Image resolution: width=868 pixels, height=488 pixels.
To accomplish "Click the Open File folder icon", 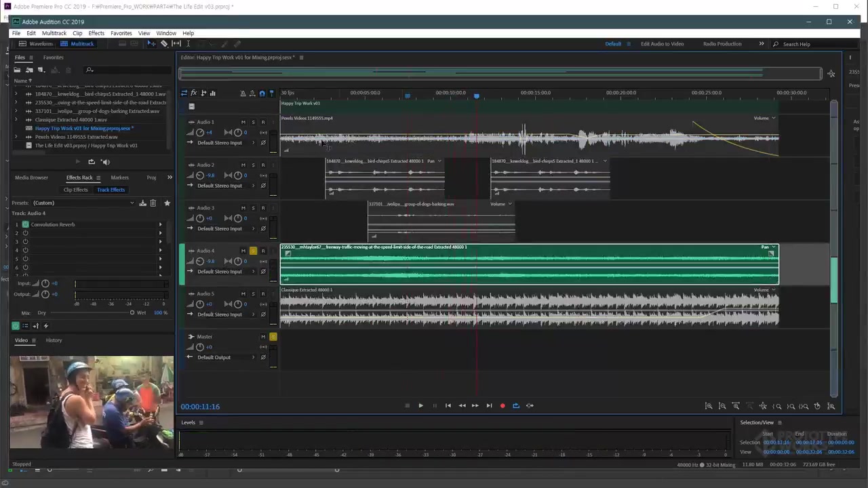I will (17, 70).
